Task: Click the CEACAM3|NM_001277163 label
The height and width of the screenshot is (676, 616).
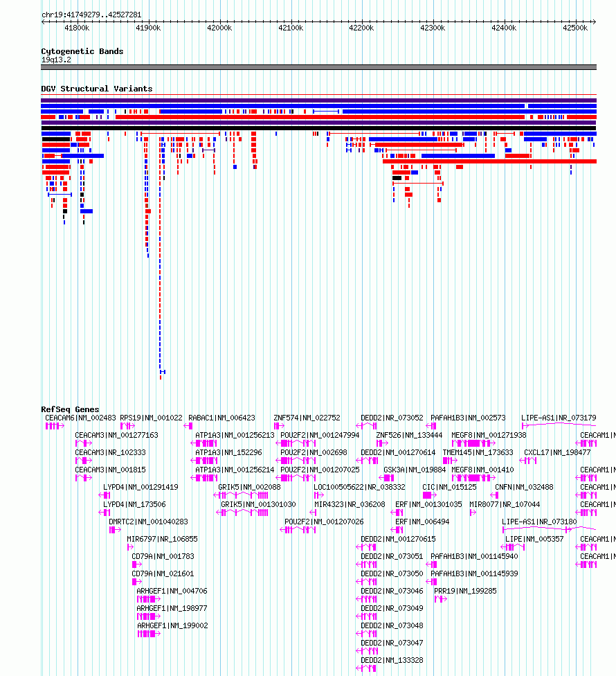Action: tap(117, 435)
